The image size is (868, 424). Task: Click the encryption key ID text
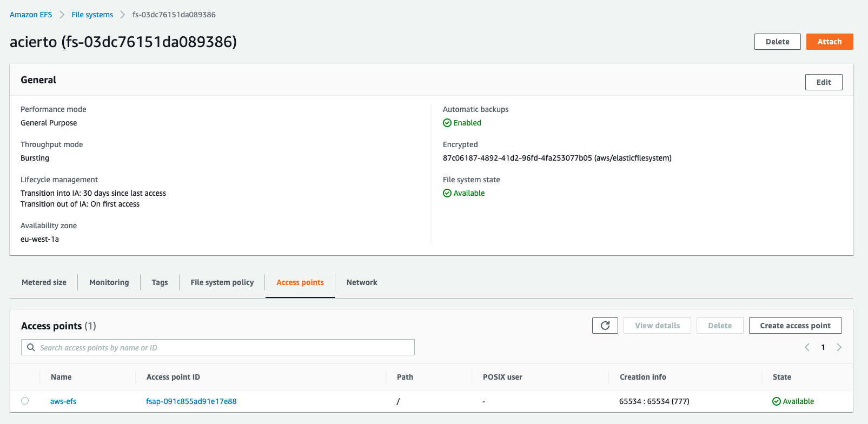[x=557, y=158]
